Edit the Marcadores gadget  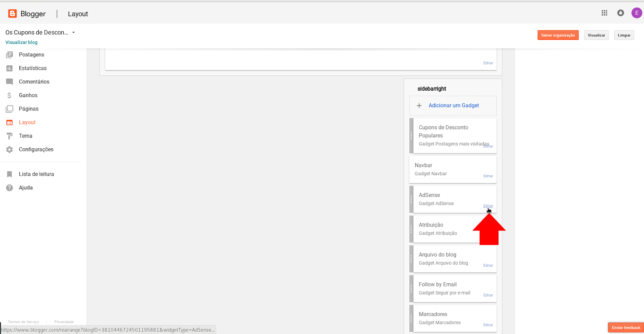(488, 325)
